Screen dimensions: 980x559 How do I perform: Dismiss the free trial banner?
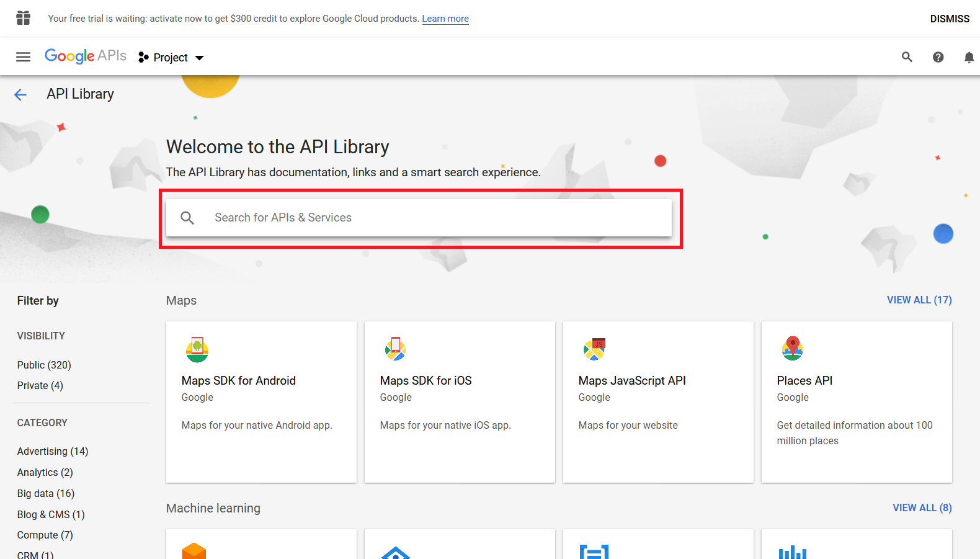(x=949, y=19)
